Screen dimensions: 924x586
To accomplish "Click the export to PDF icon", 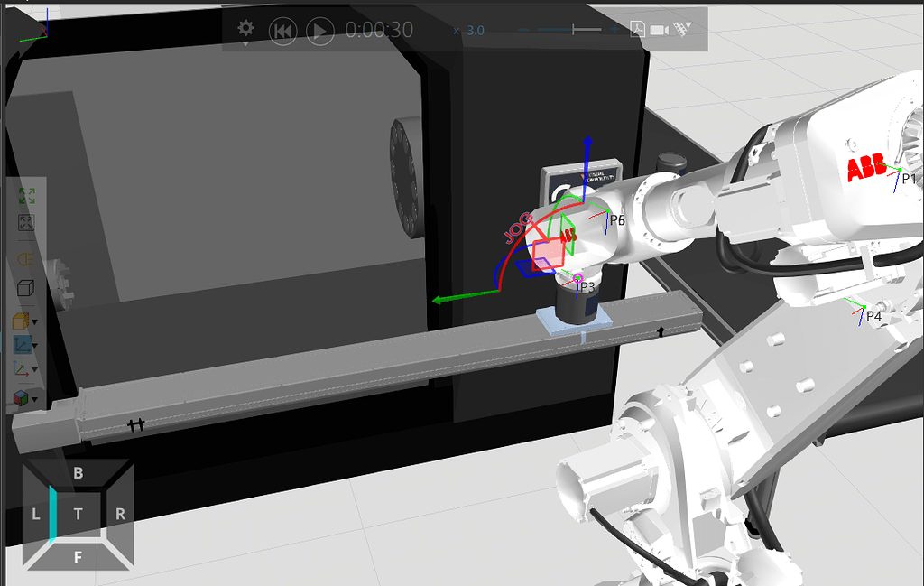I will pyautogui.click(x=637, y=29).
